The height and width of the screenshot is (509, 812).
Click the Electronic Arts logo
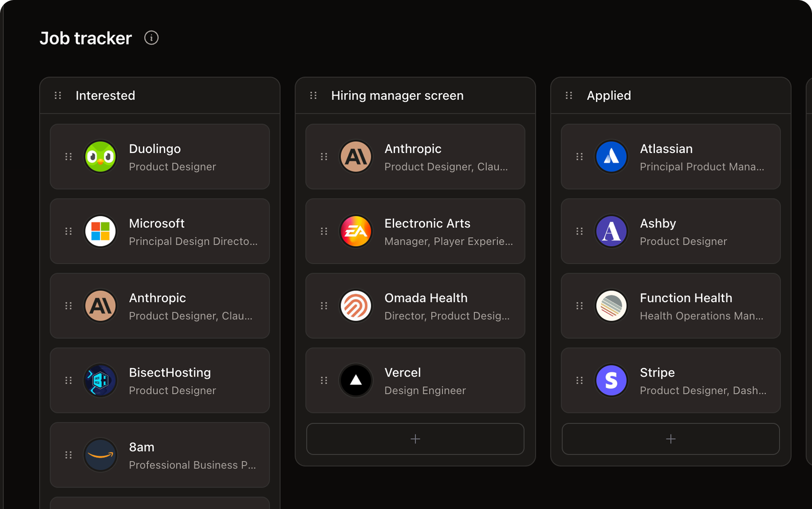click(356, 231)
